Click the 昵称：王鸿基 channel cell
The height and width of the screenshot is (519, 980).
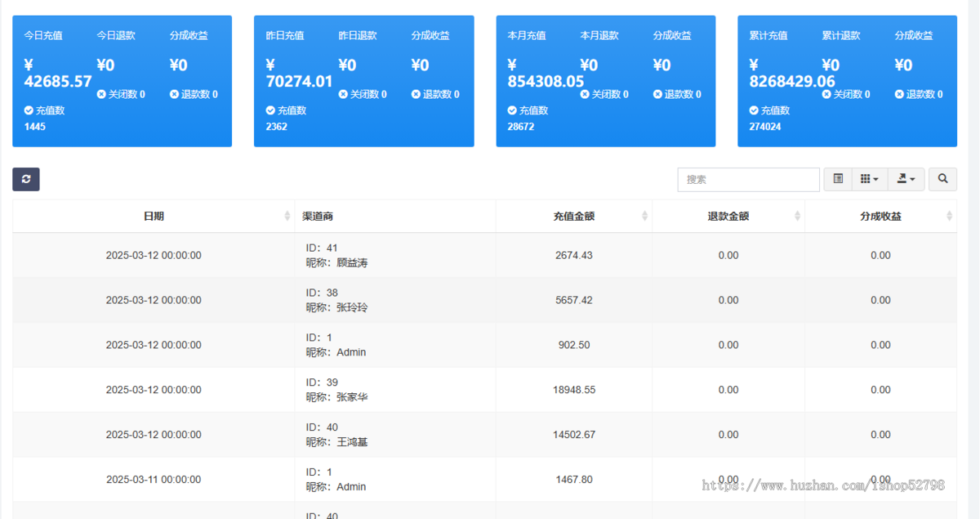point(337,442)
